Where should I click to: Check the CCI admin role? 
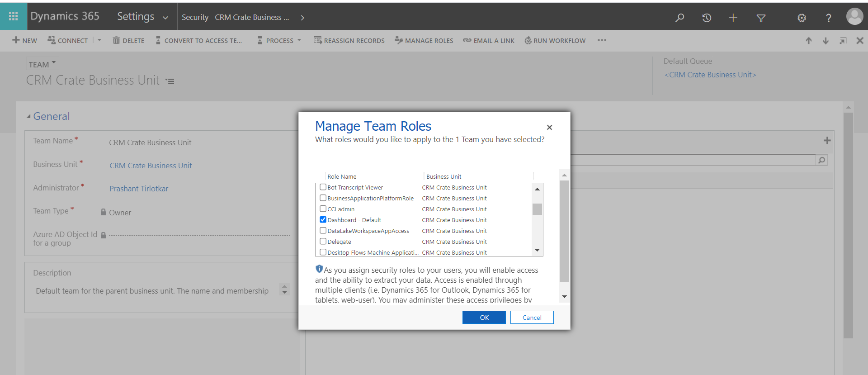[323, 209]
